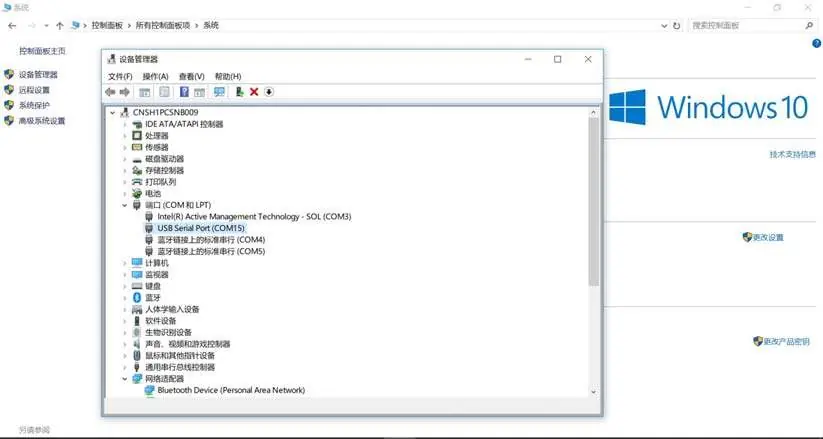Viewport: 823px width, 439px height.
Task: Expand the 人体学输入设备 node
Action: pos(125,309)
